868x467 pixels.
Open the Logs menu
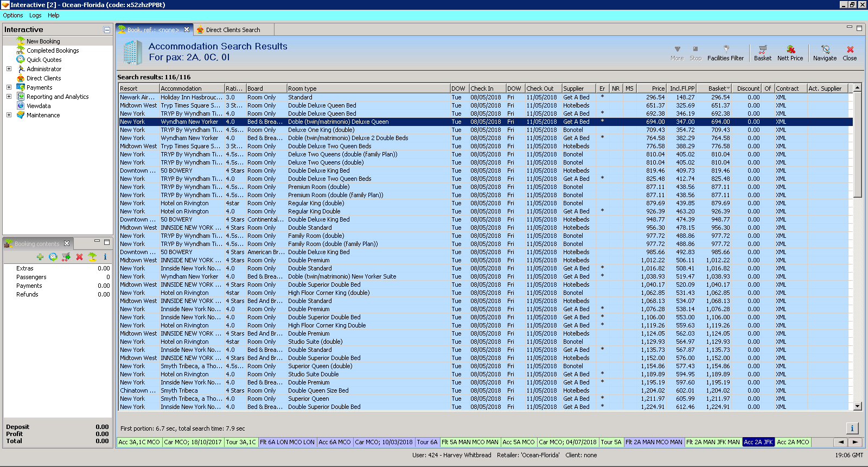35,15
